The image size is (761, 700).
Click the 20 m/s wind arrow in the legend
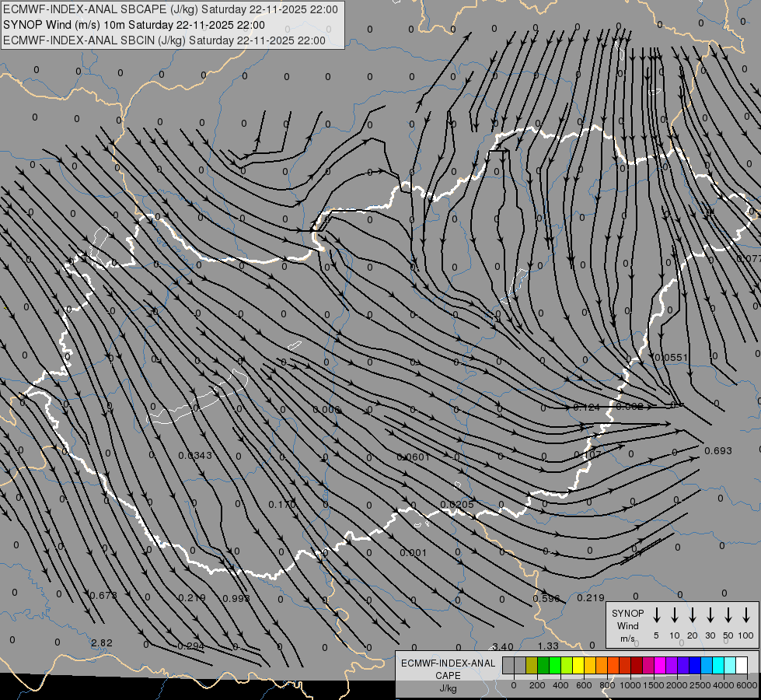[x=692, y=615]
